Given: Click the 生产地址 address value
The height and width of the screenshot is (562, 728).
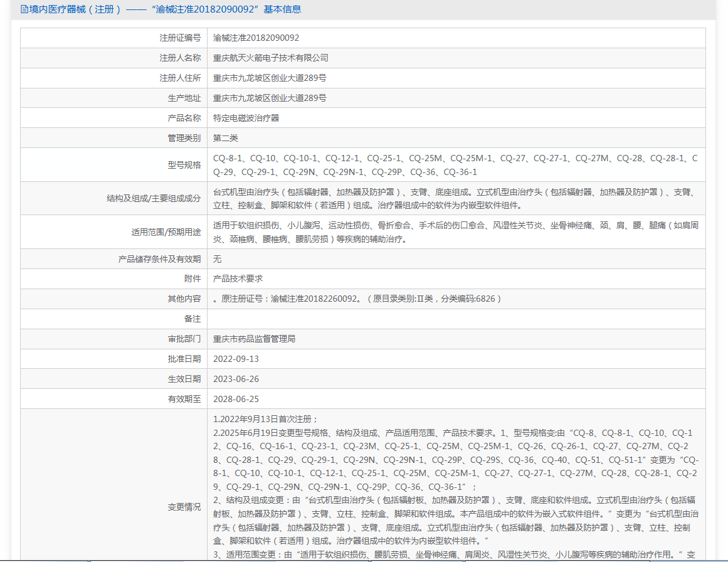Looking at the screenshot, I should (x=269, y=98).
